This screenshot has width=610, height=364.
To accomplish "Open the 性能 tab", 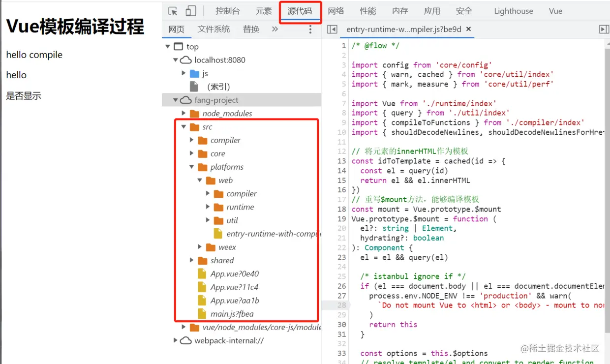I will pyautogui.click(x=368, y=11).
